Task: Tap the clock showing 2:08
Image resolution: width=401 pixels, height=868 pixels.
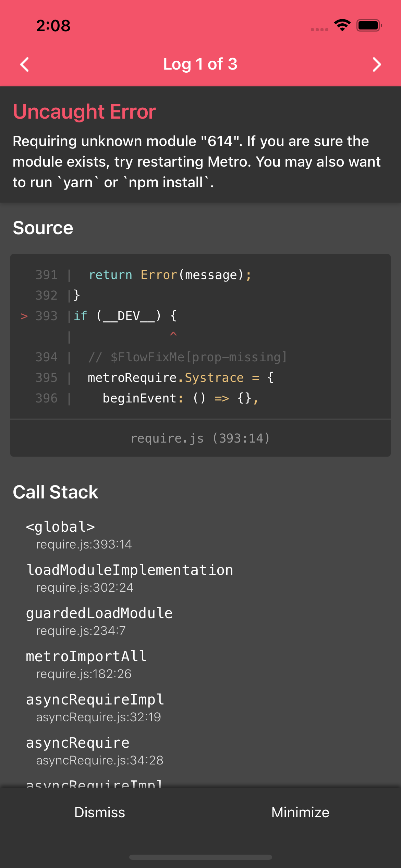Action: coord(53,25)
